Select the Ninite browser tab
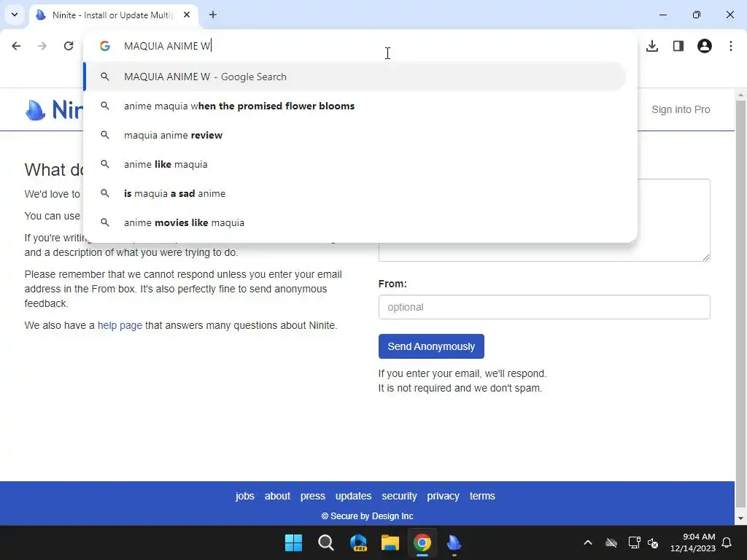 click(113, 15)
